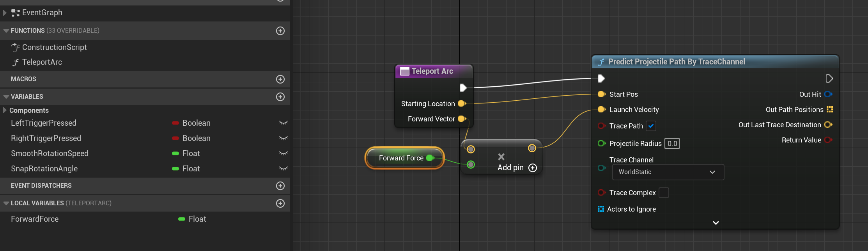The height and width of the screenshot is (251, 868).
Task: Enable the Trace Complex checkbox
Action: click(664, 193)
